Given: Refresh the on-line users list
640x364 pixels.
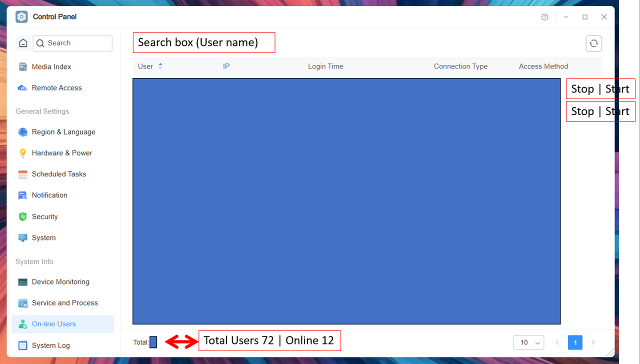Looking at the screenshot, I should tap(594, 43).
